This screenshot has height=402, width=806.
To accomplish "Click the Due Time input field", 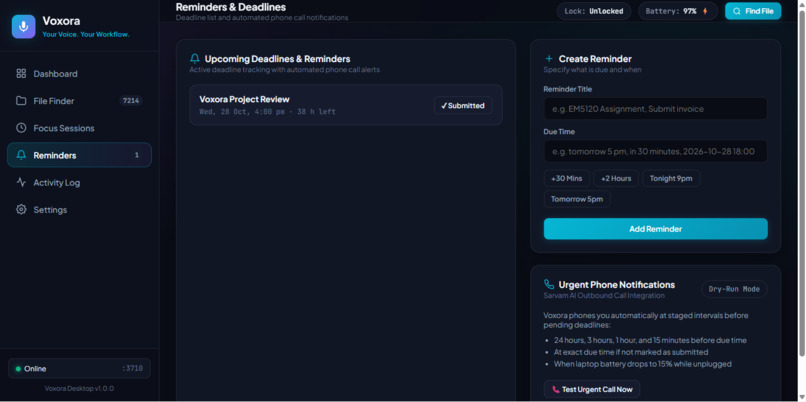I will [x=655, y=151].
